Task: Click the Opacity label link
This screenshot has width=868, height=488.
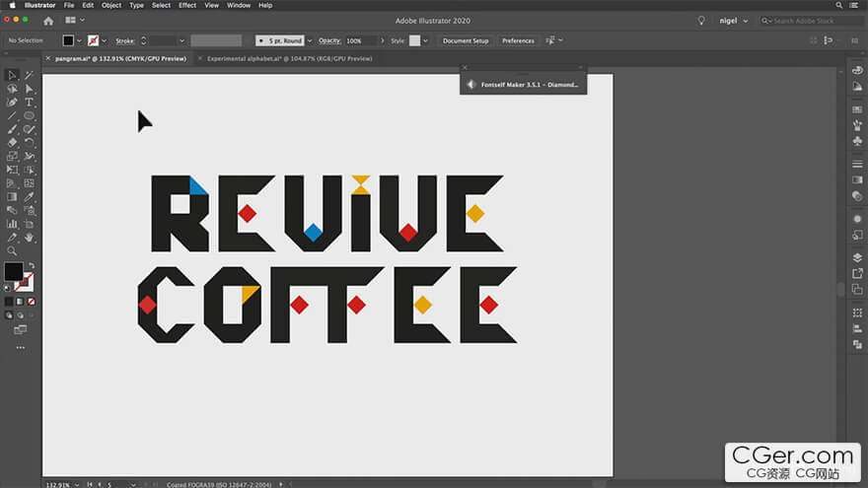Action: pos(329,40)
